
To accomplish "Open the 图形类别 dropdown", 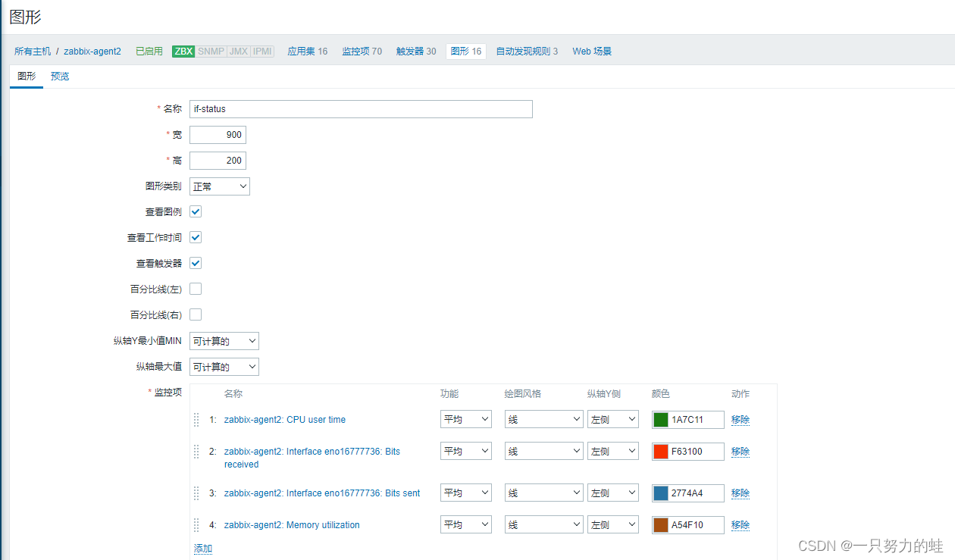I will (219, 186).
